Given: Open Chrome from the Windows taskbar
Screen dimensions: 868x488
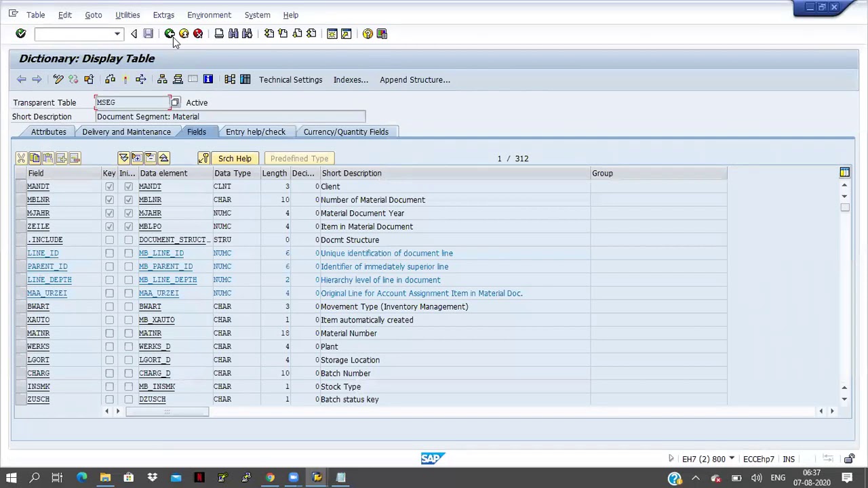Looking at the screenshot, I should (x=270, y=478).
